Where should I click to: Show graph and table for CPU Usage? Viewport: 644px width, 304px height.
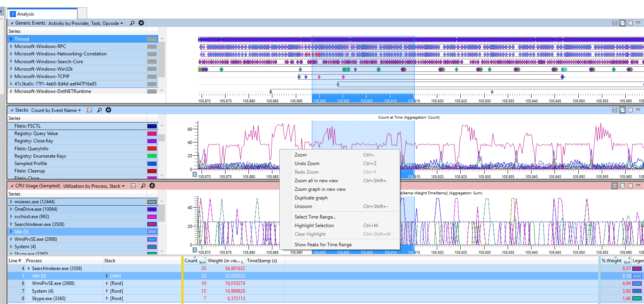(x=615, y=186)
